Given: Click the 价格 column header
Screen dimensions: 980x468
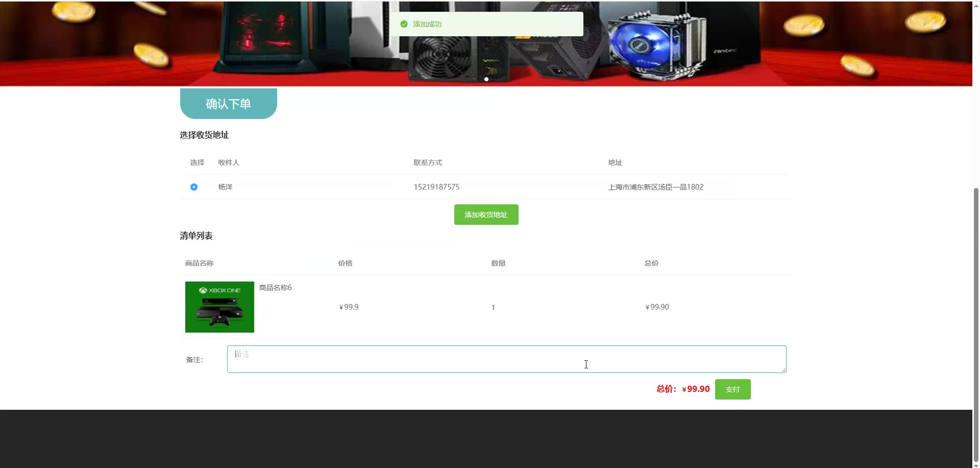Looking at the screenshot, I should pos(345,263).
